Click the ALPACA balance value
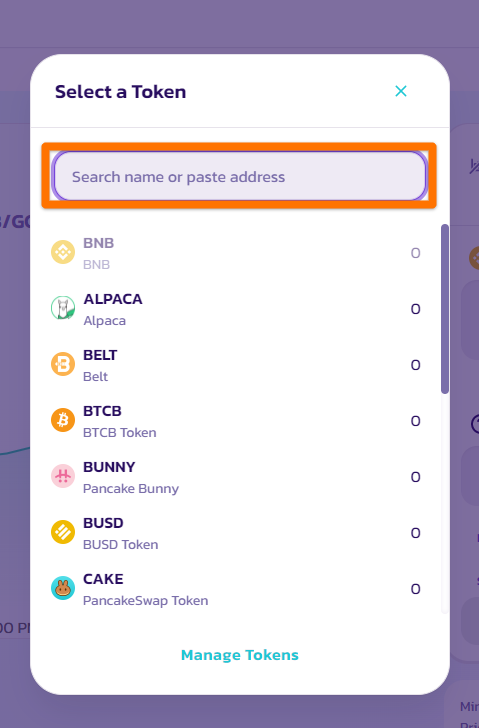The image size is (479, 728). [415, 309]
